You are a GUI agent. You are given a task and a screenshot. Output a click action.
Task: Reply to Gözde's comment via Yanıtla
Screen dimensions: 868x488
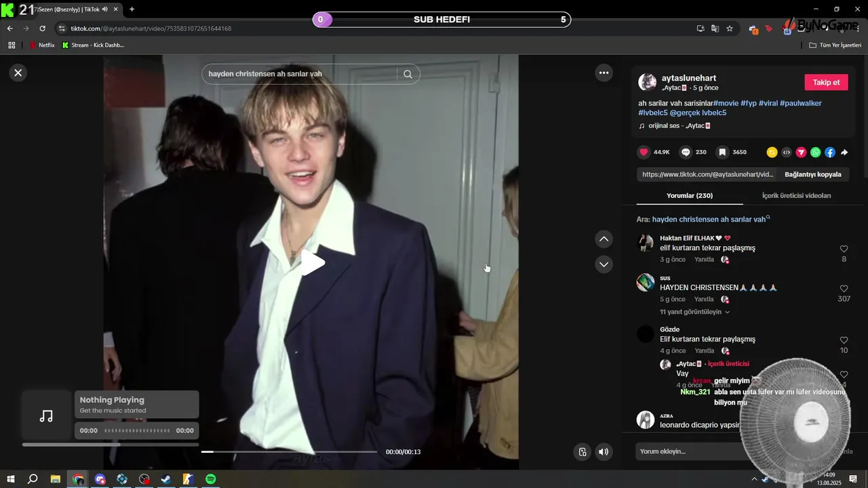pos(704,350)
